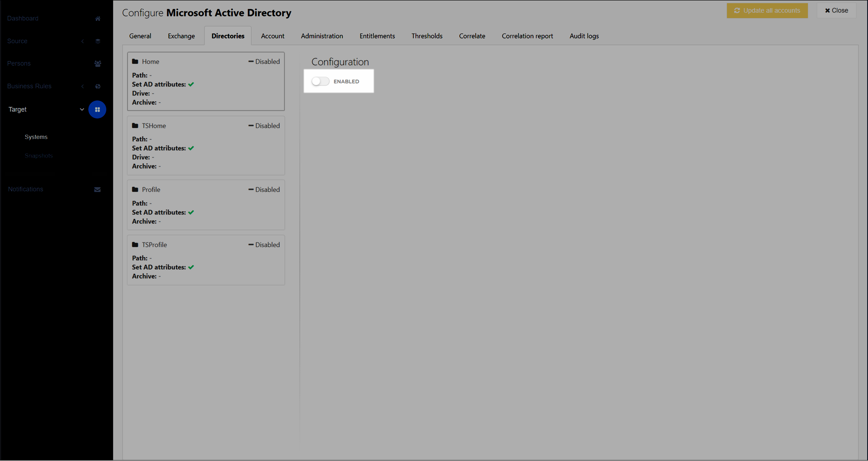Select the TSHome directory name

(154, 126)
